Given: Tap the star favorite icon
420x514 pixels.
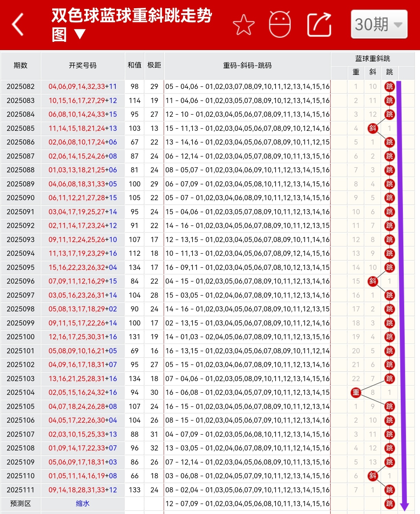Looking at the screenshot, I should pyautogui.click(x=244, y=24).
